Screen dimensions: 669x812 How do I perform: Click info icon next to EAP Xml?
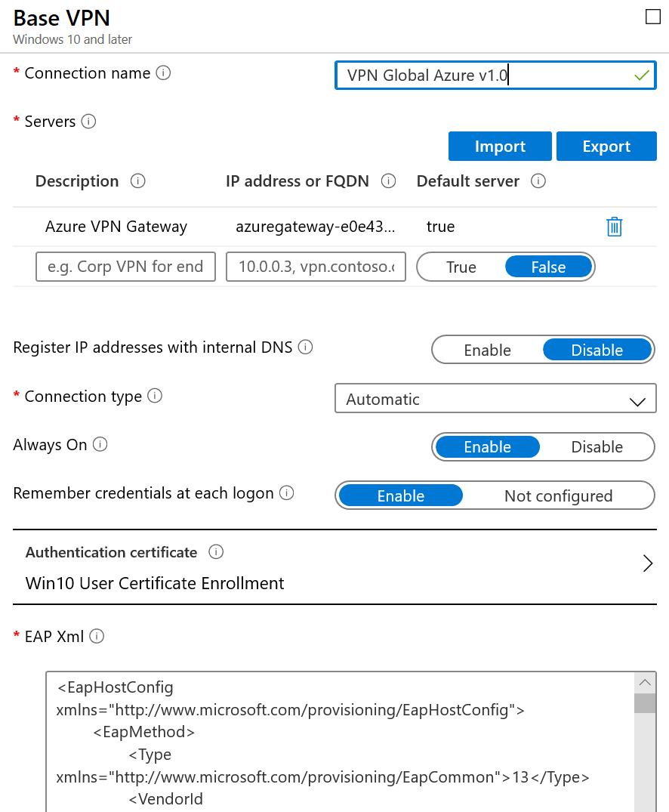(x=97, y=637)
